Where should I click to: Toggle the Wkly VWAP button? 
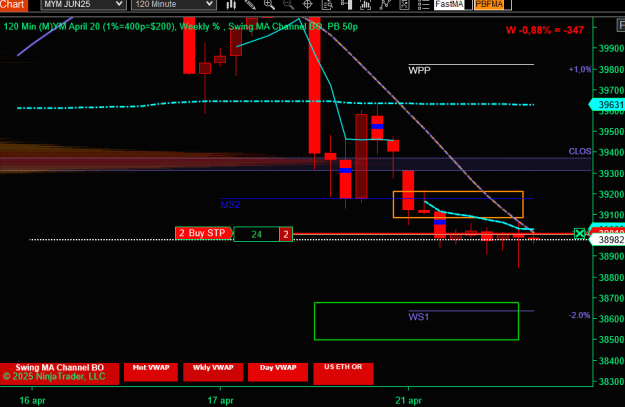(x=213, y=372)
